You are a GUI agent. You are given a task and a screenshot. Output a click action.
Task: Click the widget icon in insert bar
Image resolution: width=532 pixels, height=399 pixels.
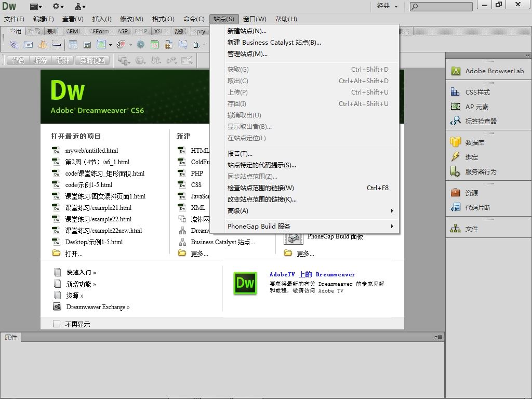(x=141, y=45)
